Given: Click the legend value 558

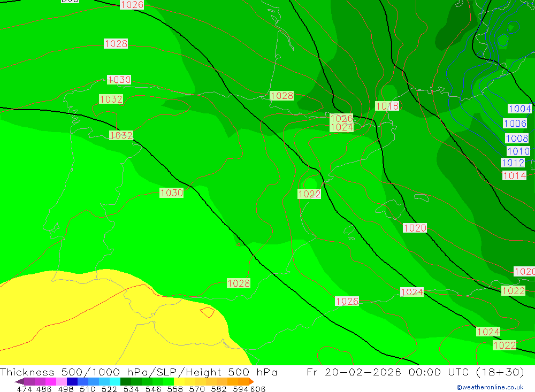Looking at the screenshot, I should pos(175,389).
